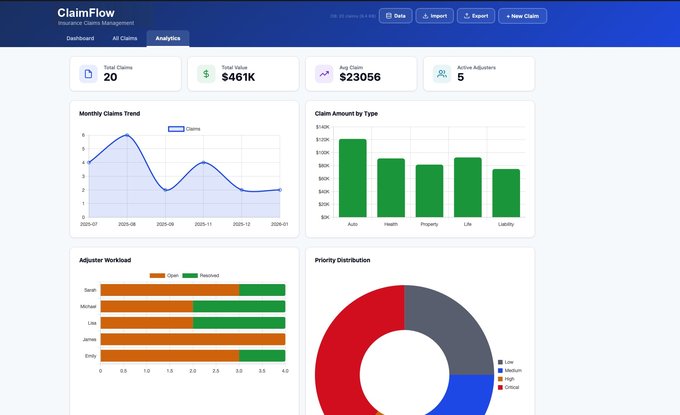Image resolution: width=680 pixels, height=415 pixels.
Task: Click the Adjuster Workload heading
Action: (105, 260)
